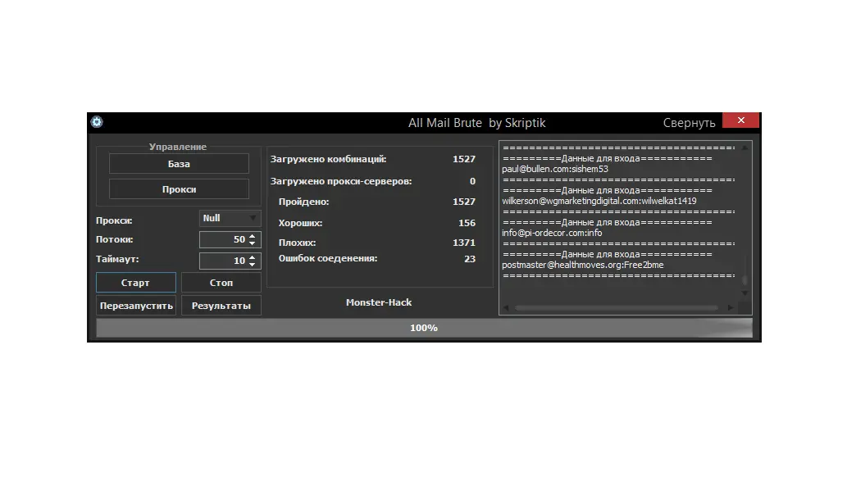Click the gear app icon in title bar
Viewport: 847px width, 504px height.
click(x=96, y=122)
